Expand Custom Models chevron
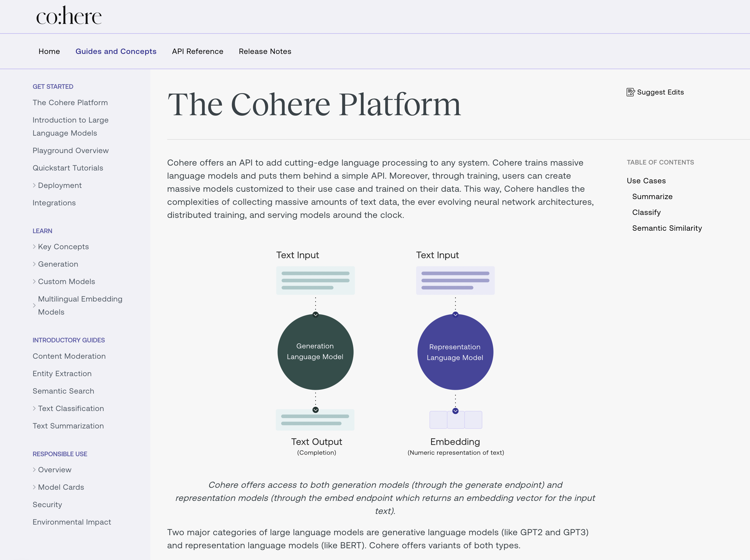This screenshot has width=750, height=560. click(34, 282)
